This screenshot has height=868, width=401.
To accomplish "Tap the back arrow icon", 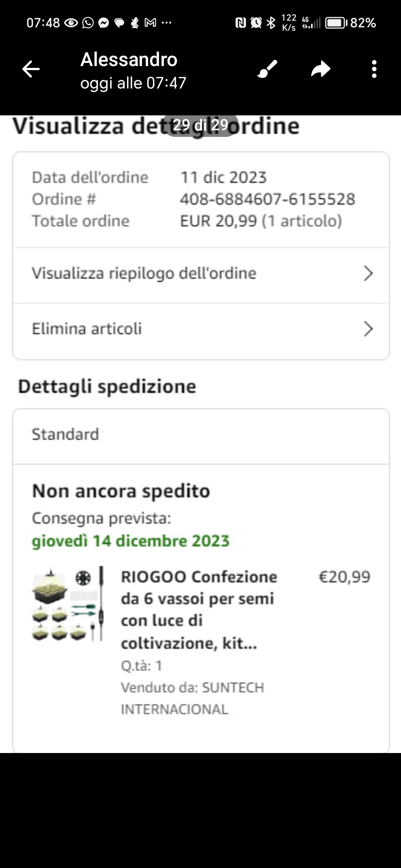I will (31, 69).
